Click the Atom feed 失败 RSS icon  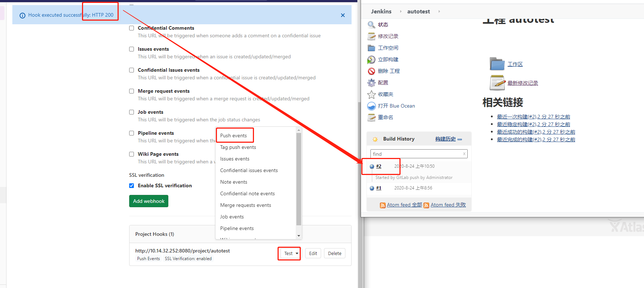(x=426, y=205)
